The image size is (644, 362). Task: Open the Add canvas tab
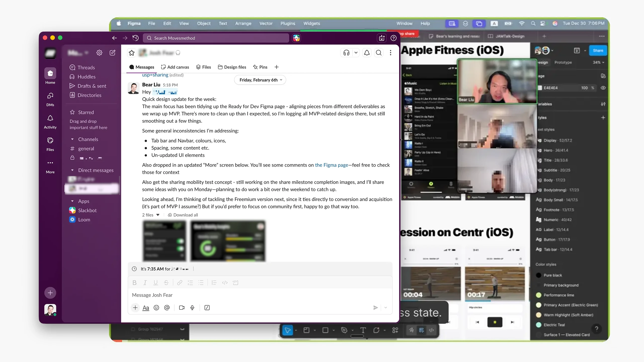click(175, 67)
